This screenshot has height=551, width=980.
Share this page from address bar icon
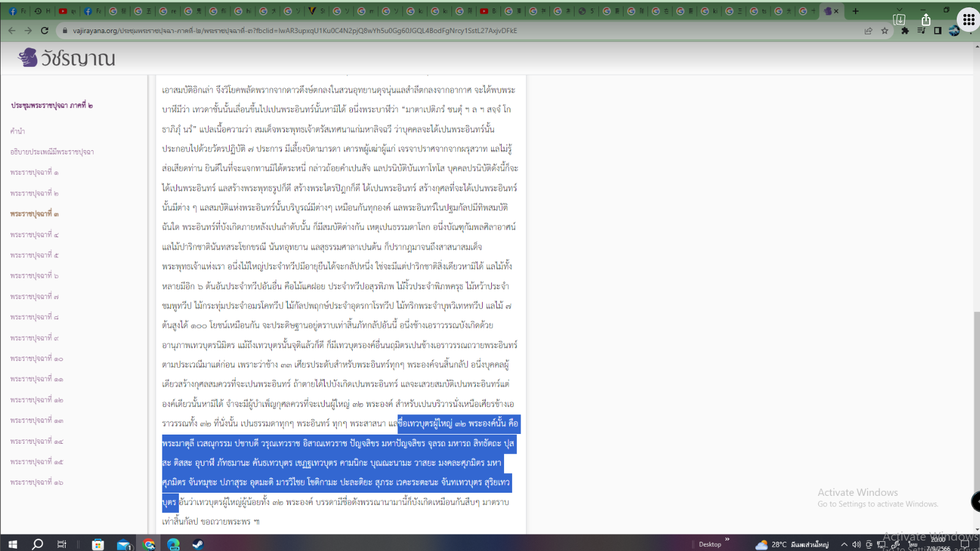pyautogui.click(x=868, y=31)
